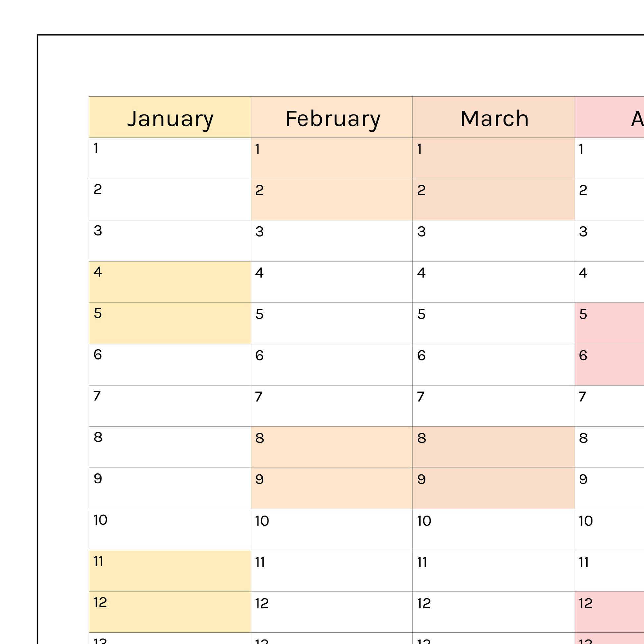This screenshot has height=644, width=644.
Task: Click the highlighted January 4 cell
Action: point(170,282)
